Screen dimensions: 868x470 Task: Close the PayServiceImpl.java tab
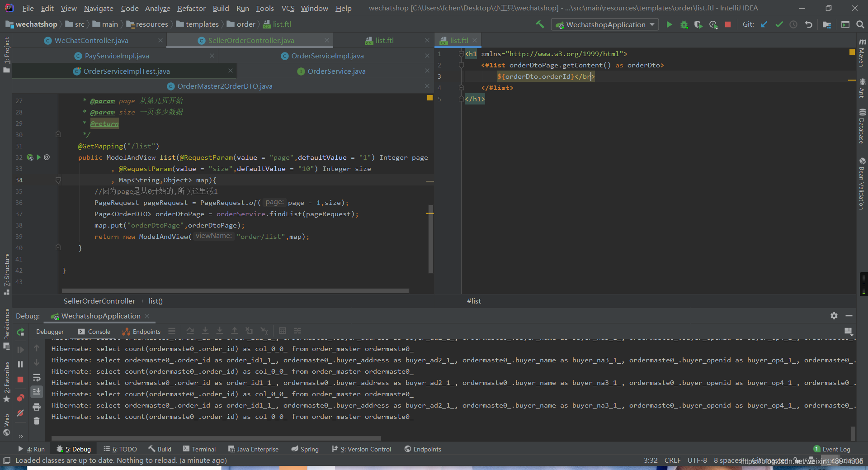pos(212,56)
